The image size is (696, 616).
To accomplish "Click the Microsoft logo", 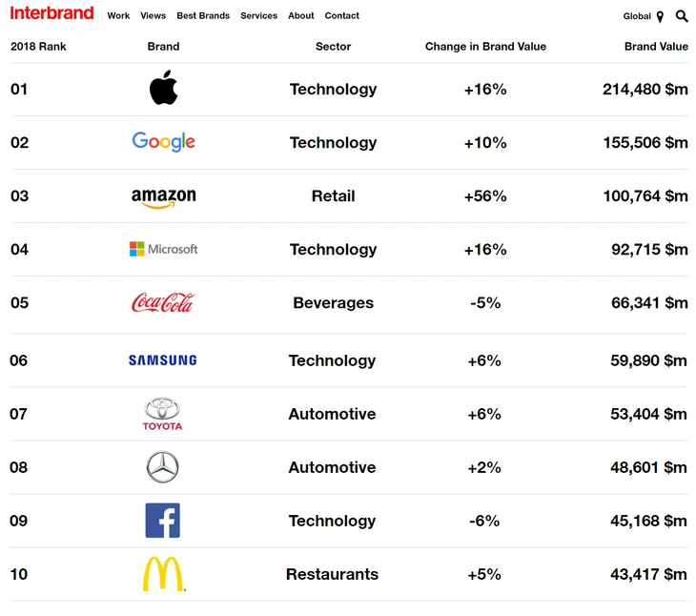I will pyautogui.click(x=163, y=249).
